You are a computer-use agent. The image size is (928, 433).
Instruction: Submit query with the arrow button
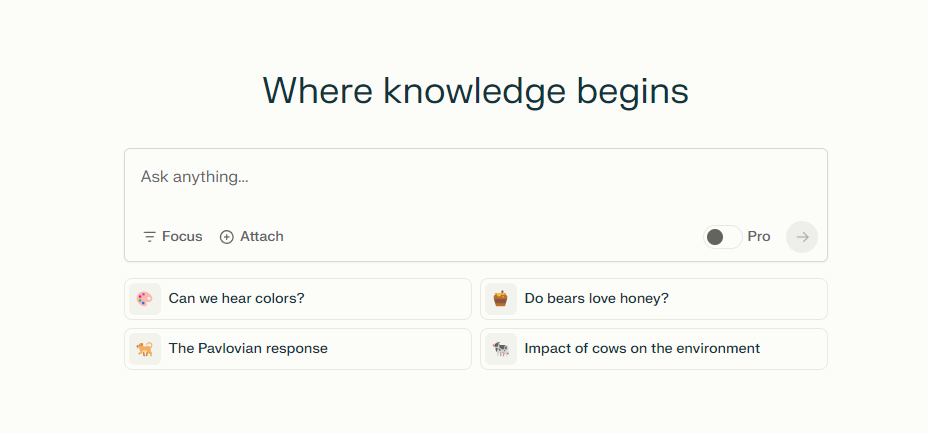(802, 237)
